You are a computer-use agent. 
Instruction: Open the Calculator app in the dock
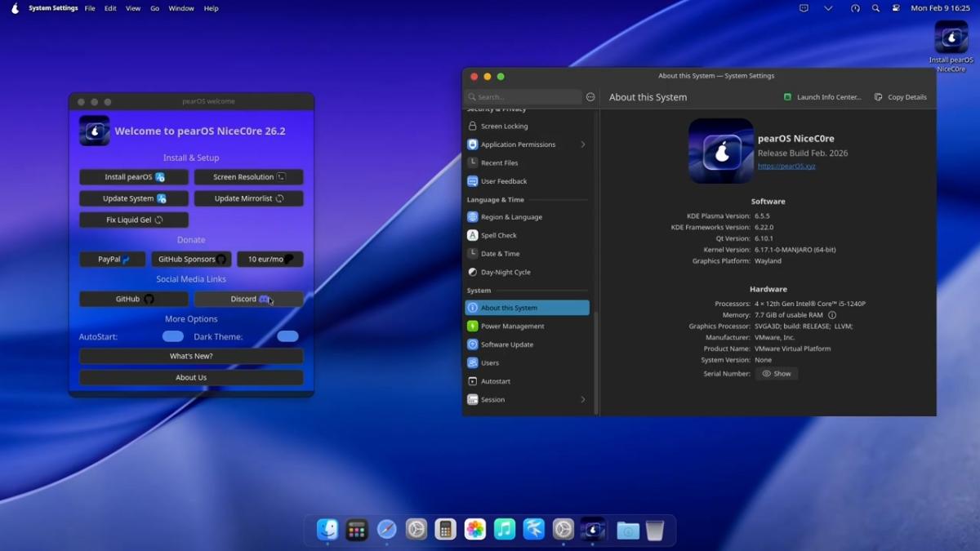(445, 530)
